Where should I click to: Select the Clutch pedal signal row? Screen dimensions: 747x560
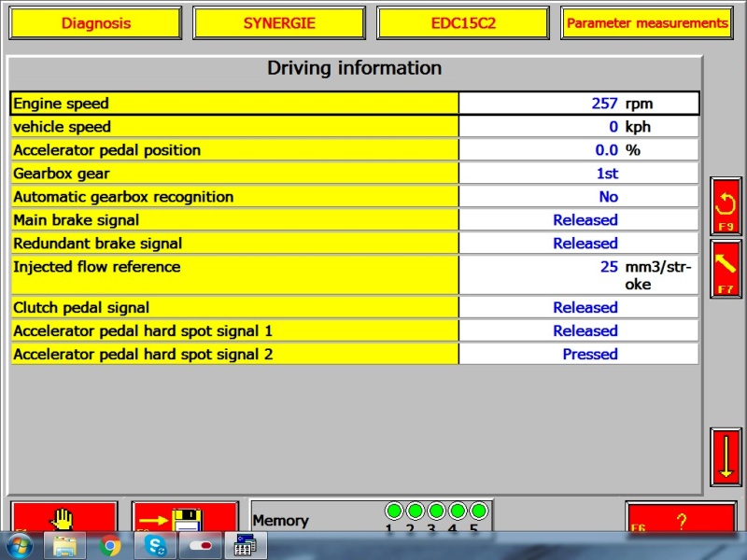pos(355,308)
